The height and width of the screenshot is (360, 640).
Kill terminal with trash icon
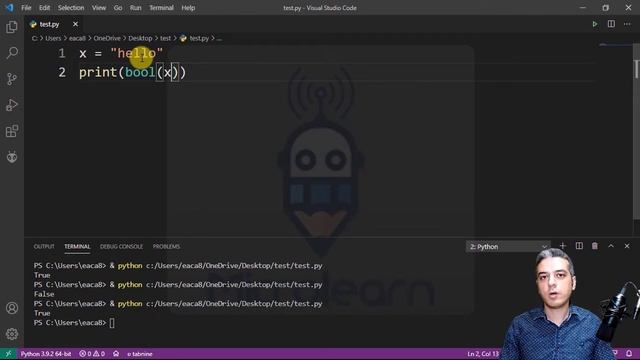pos(595,246)
